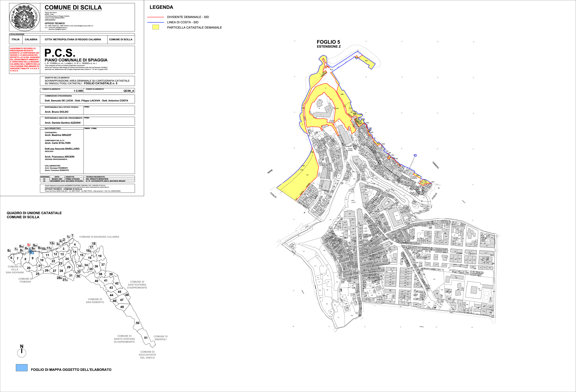Click 'Arch. Beatrice BRUZZI'' under Capogruppo

point(58,135)
